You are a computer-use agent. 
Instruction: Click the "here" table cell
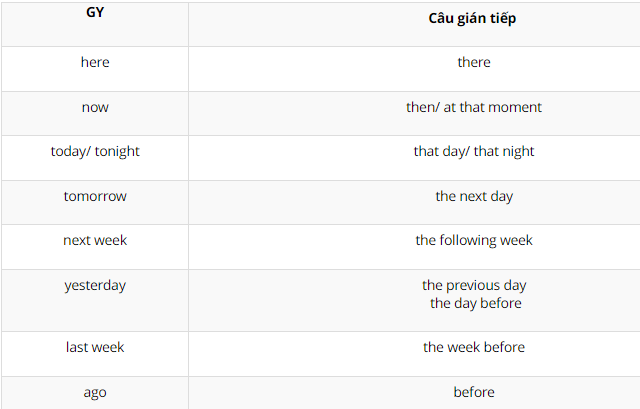(x=95, y=62)
